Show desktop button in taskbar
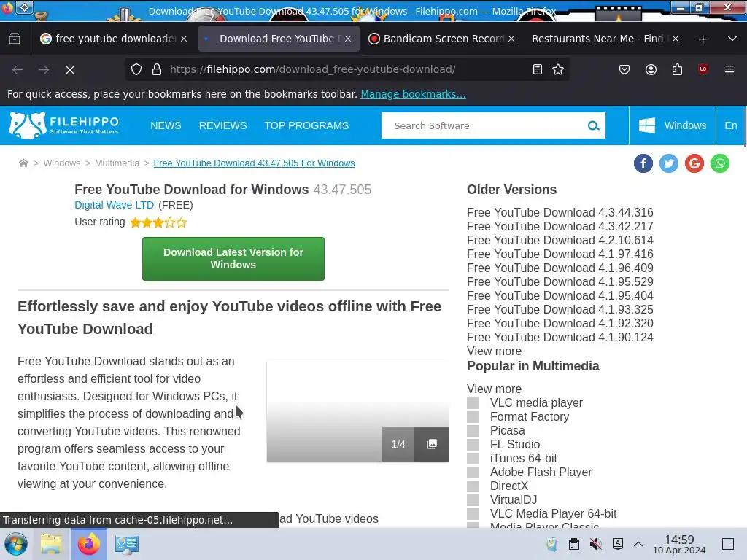Image resolution: width=747 pixels, height=560 pixels. (728, 544)
